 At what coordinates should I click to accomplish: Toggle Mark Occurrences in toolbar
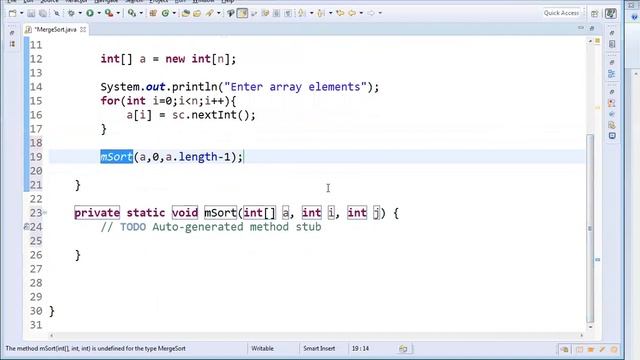pyautogui.click(x=231, y=13)
